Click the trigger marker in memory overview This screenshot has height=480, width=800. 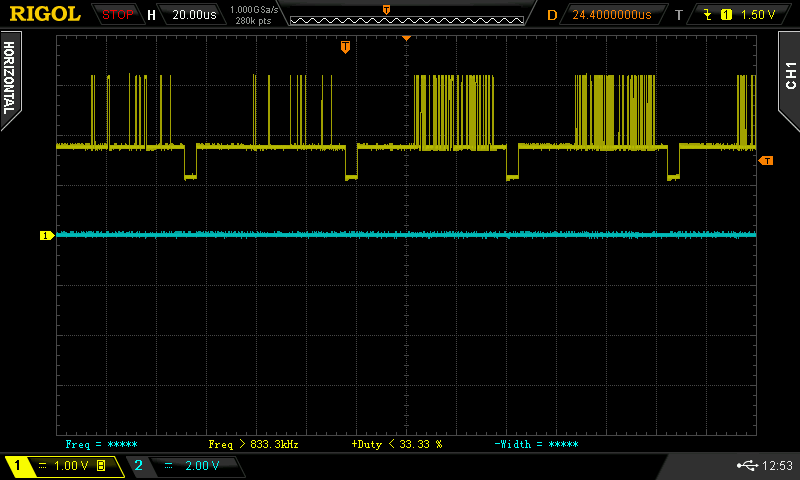[386, 10]
